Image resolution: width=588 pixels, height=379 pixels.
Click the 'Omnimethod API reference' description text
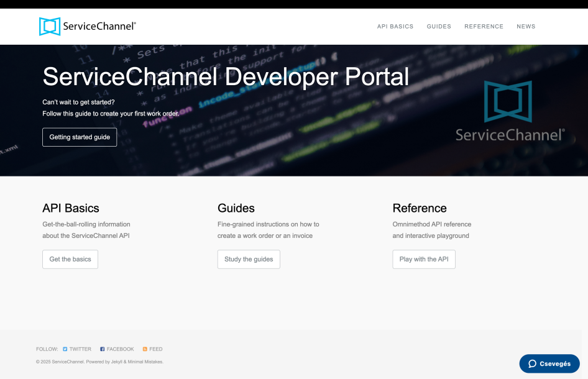(431, 224)
